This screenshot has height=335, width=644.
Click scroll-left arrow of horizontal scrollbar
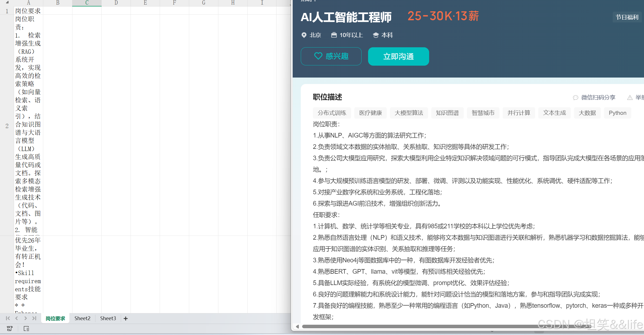[297, 326]
